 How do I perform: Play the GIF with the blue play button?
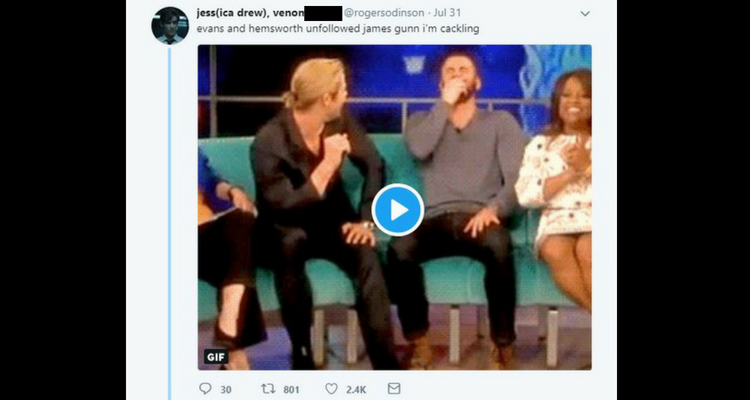click(x=397, y=210)
